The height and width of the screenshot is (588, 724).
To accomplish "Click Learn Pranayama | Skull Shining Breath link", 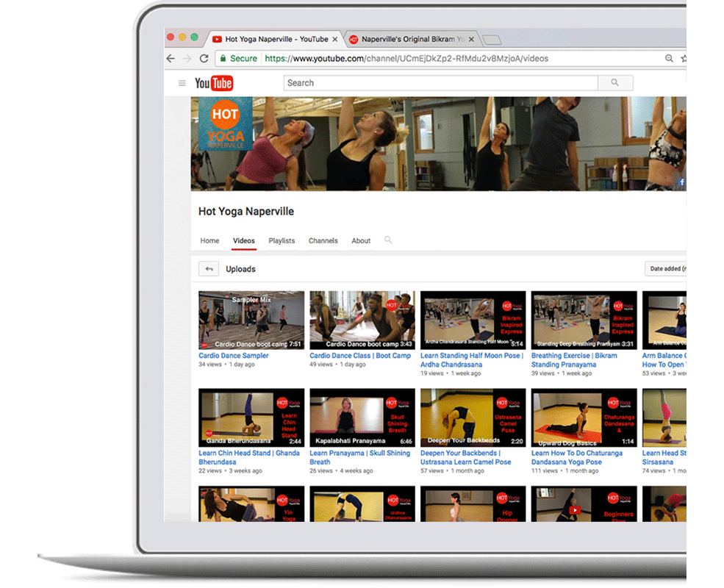I will pos(359,457).
